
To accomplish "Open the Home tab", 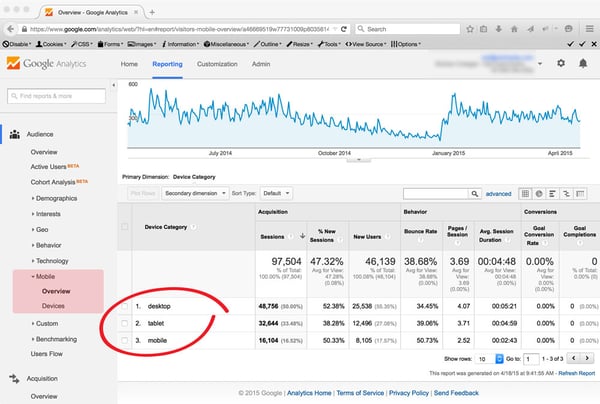I will (129, 64).
